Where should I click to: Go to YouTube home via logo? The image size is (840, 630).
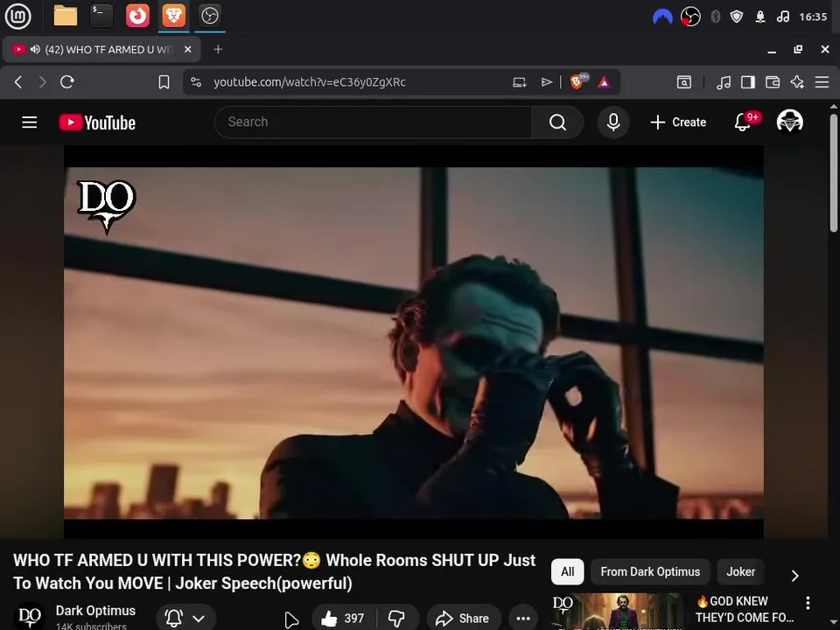[x=97, y=122]
